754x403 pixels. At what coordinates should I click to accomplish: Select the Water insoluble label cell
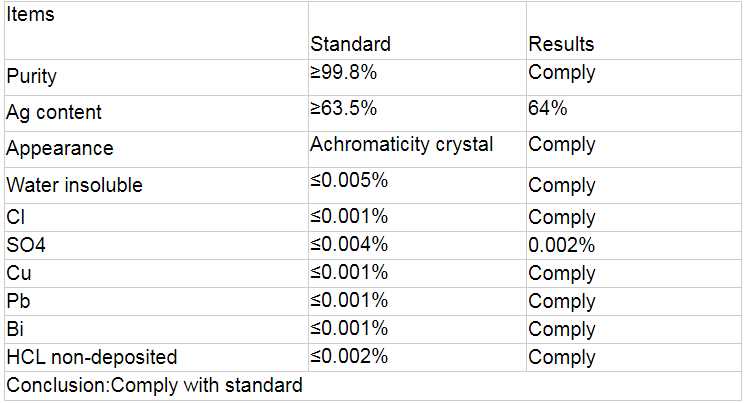coord(74,185)
